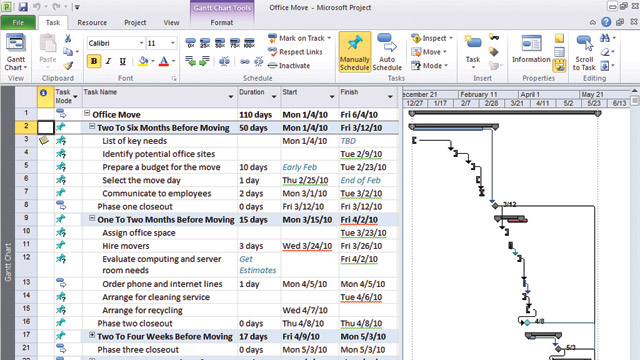The width and height of the screenshot is (640, 360).
Task: Link the selected tasks
Action: pyautogui.click(x=244, y=62)
